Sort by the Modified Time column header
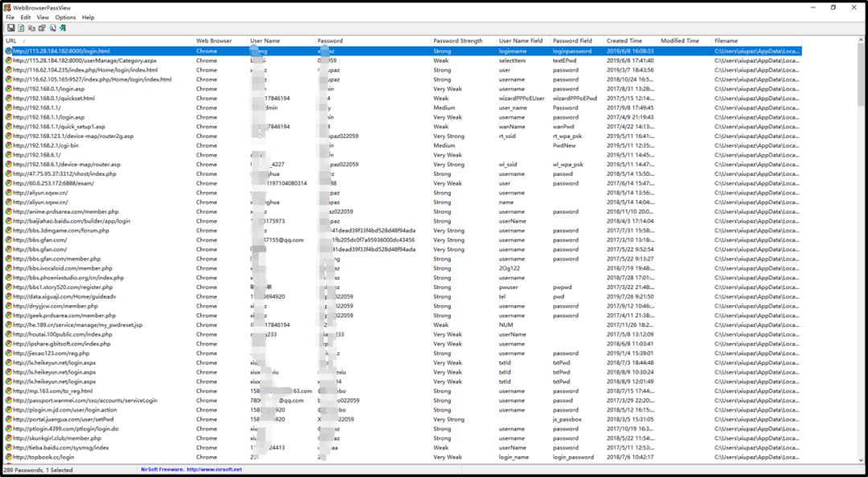Image resolution: width=868 pixels, height=477 pixels. tap(685, 40)
